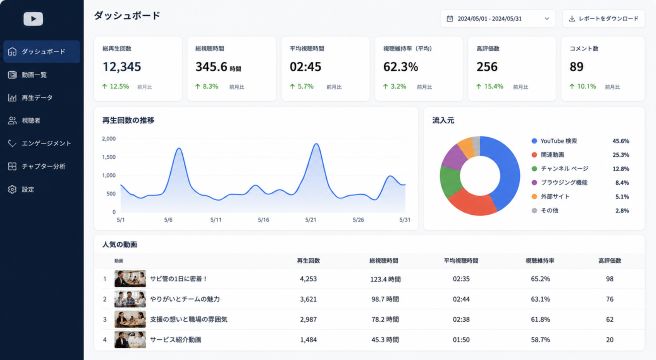Click the gray legend dot at 2.8%

pos(534,211)
